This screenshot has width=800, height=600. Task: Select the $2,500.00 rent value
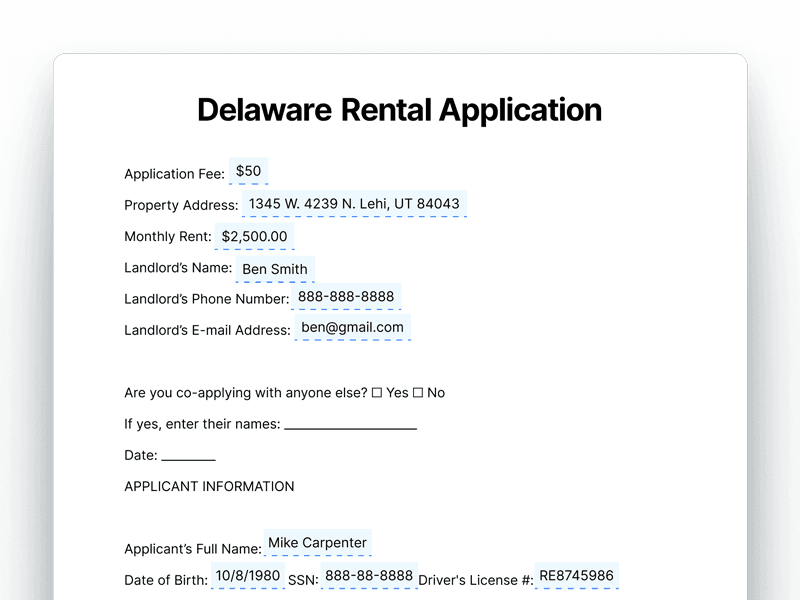pyautogui.click(x=252, y=236)
